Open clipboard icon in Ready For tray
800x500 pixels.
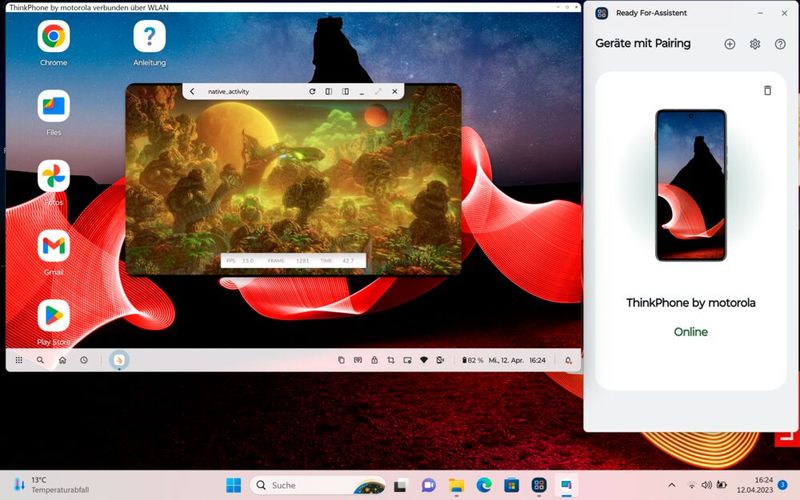coord(341,360)
